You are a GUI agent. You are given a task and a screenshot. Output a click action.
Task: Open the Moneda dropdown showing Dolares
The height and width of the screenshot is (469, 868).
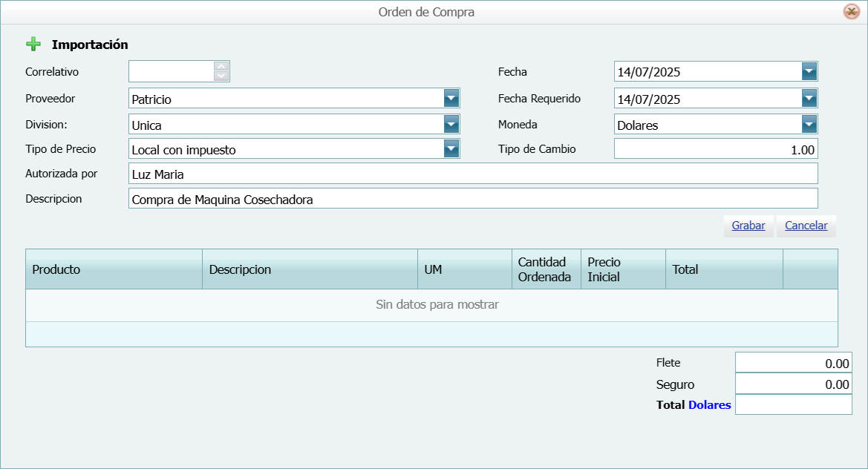tap(810, 124)
